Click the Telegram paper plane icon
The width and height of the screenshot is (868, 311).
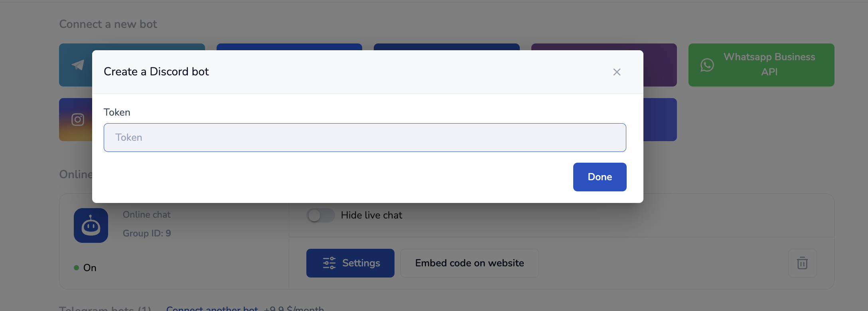(x=78, y=65)
